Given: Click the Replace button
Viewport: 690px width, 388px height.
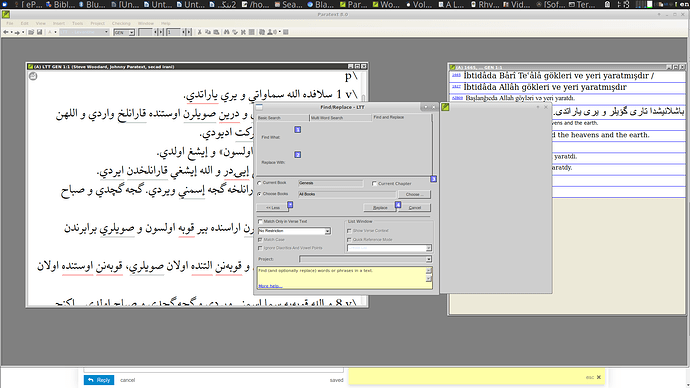Looking at the screenshot, I should coord(380,208).
